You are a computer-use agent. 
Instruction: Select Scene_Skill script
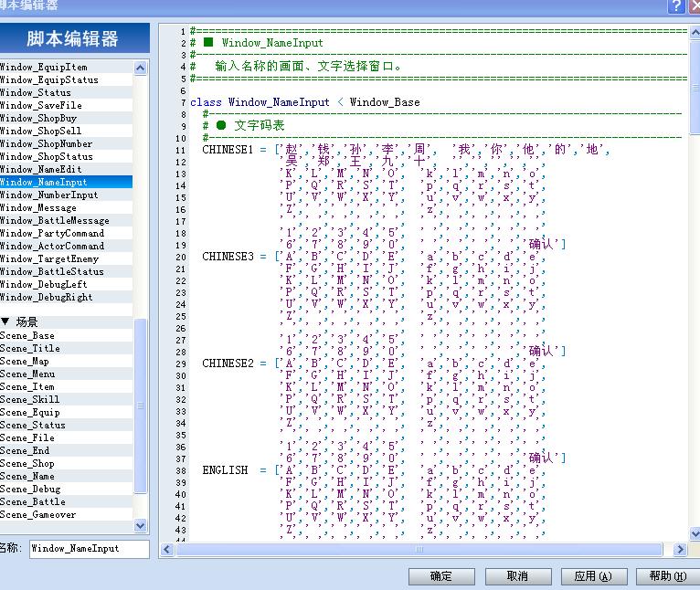click(66, 399)
